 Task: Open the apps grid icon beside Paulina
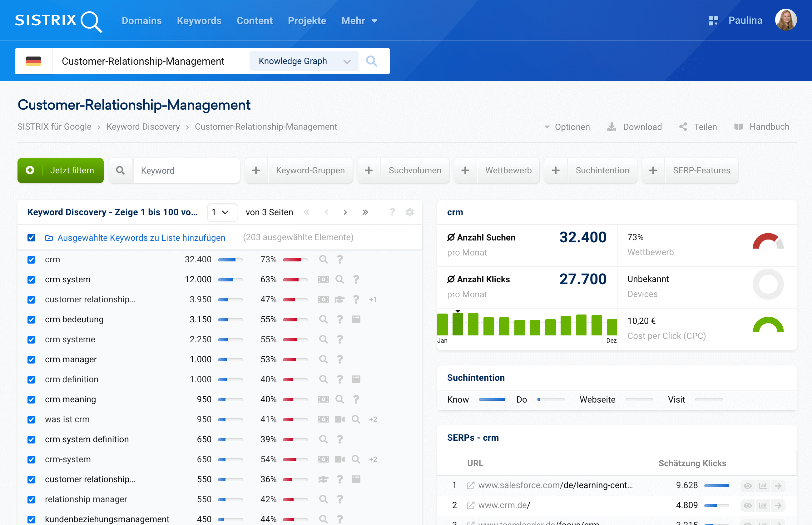point(713,21)
